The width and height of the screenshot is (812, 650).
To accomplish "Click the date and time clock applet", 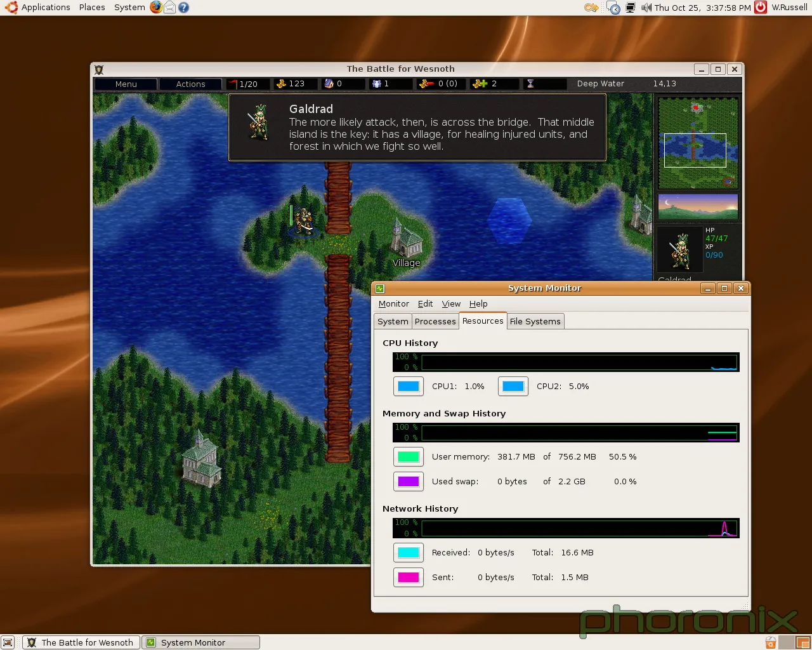I will (702, 8).
